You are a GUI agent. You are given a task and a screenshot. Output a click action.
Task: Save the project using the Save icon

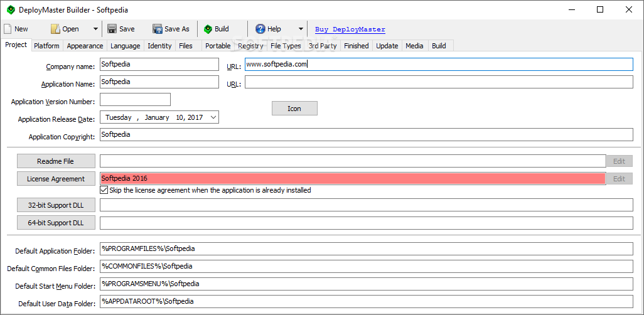112,29
